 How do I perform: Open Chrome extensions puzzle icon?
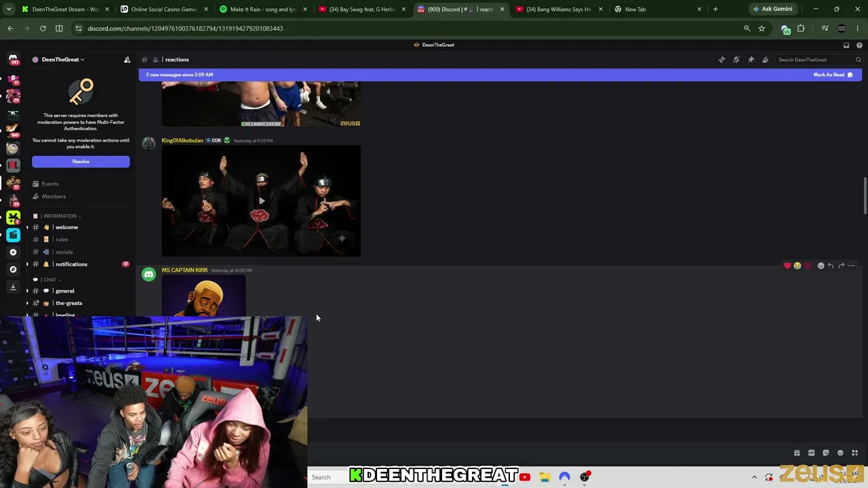pos(801,28)
